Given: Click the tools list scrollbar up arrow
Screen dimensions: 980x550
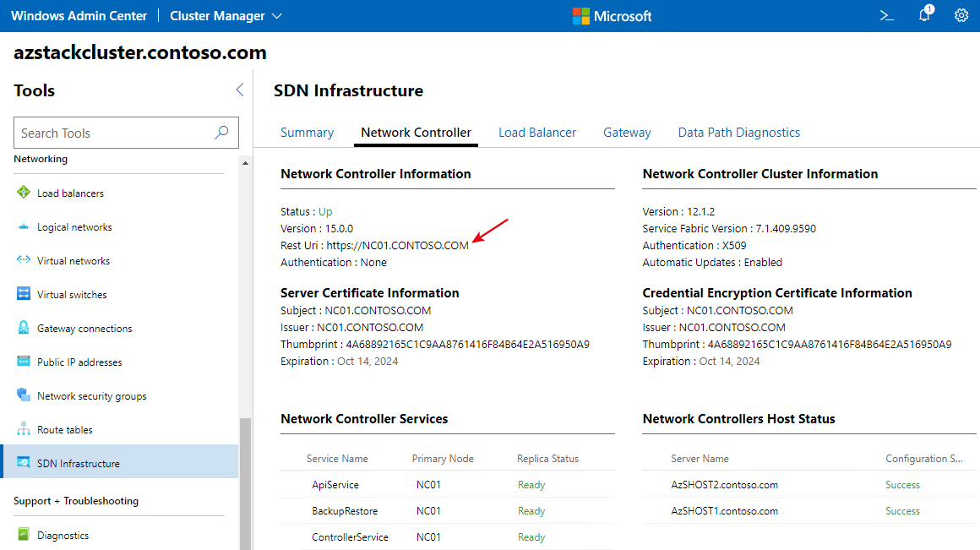Looking at the screenshot, I should [245, 163].
